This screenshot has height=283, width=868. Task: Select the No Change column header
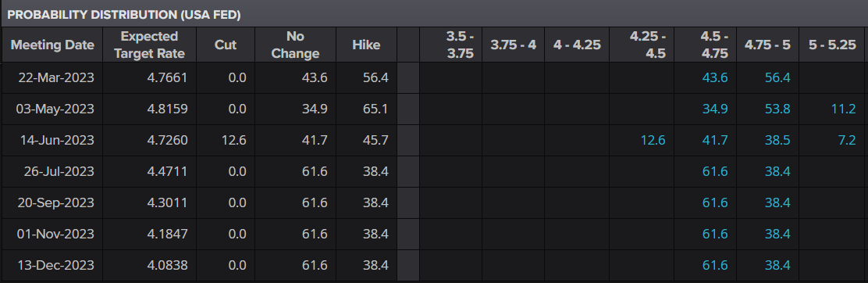point(295,45)
